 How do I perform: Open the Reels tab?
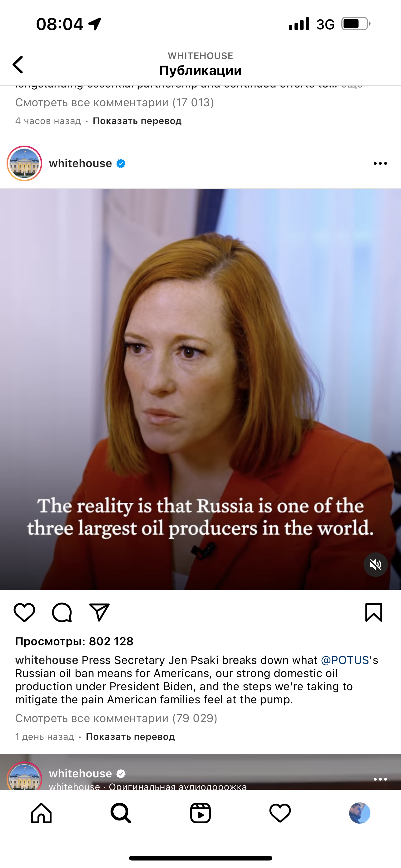click(x=200, y=813)
